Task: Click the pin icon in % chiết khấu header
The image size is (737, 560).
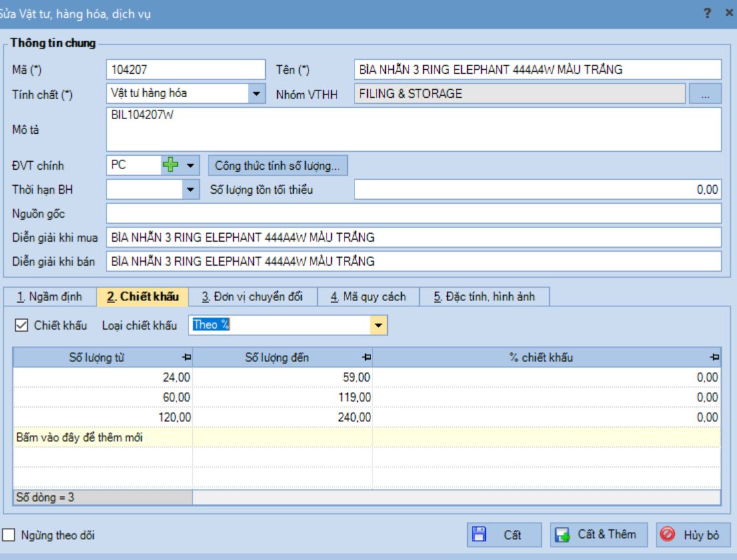Action: pyautogui.click(x=714, y=358)
